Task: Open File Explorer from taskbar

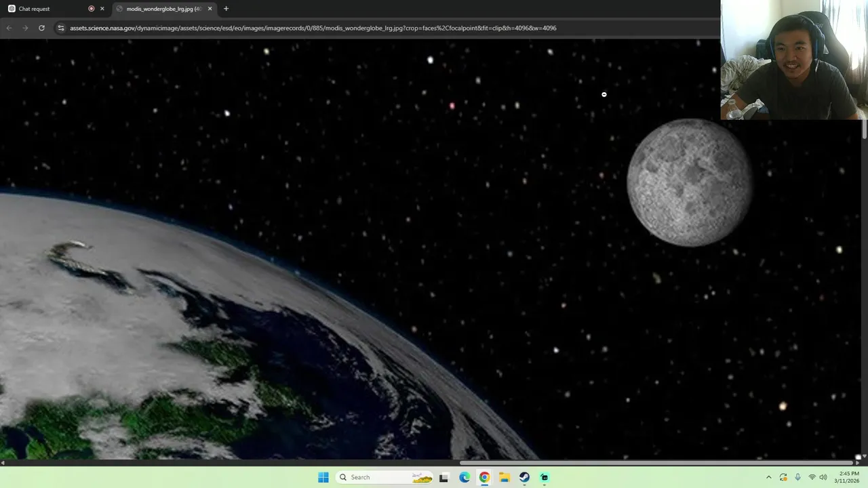Action: (505, 477)
